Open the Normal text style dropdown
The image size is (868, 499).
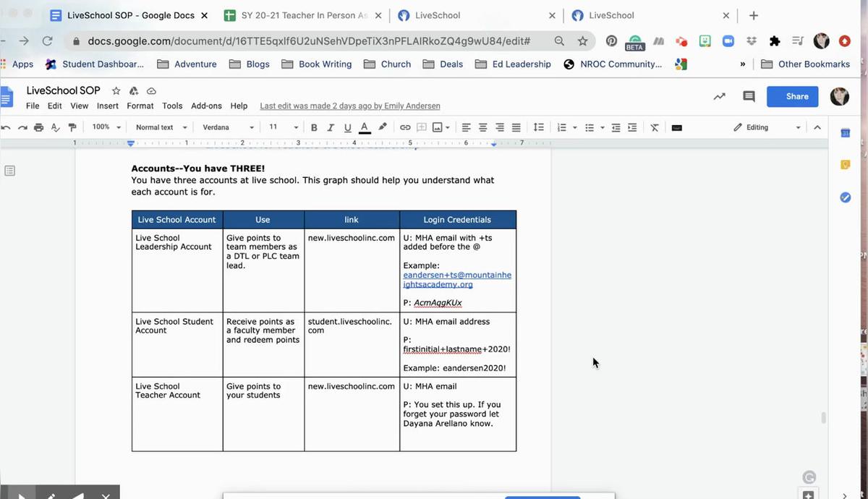pos(161,127)
